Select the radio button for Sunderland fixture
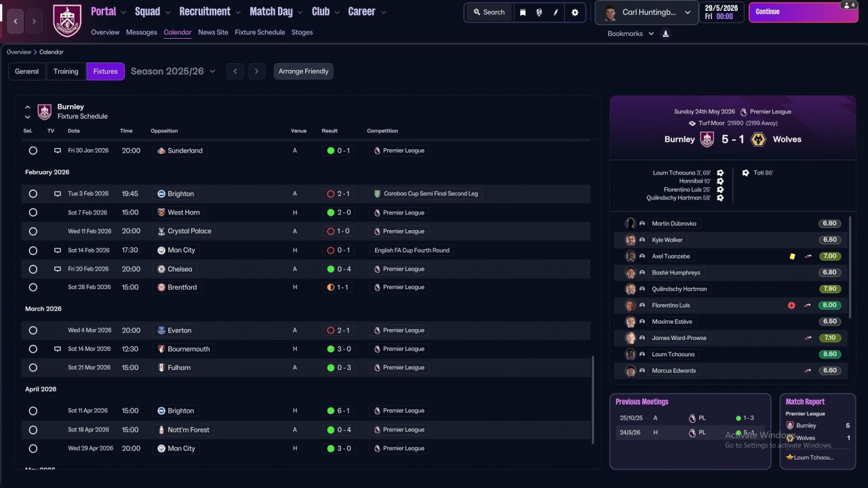This screenshot has height=488, width=868. pyautogui.click(x=33, y=151)
